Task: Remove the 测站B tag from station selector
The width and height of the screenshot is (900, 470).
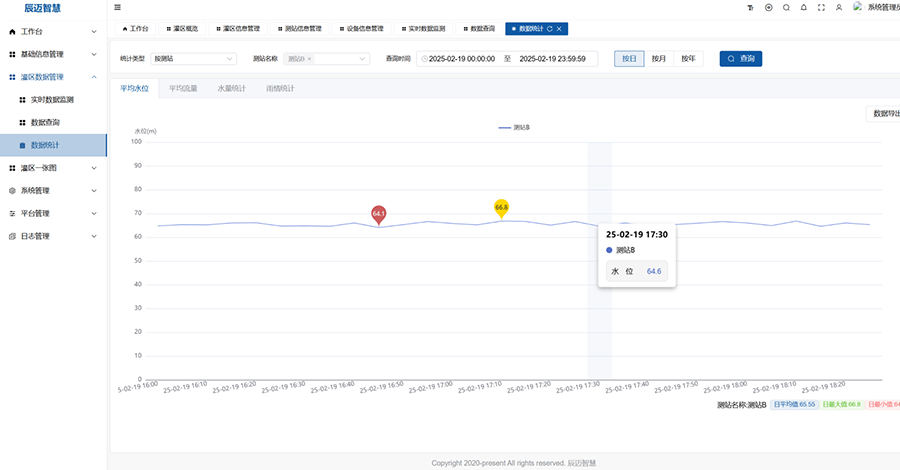Action: tap(309, 59)
